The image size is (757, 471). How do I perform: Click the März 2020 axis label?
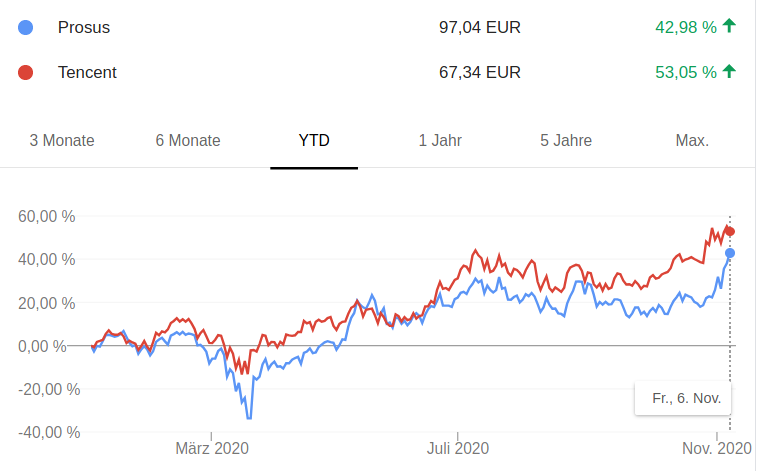212,448
